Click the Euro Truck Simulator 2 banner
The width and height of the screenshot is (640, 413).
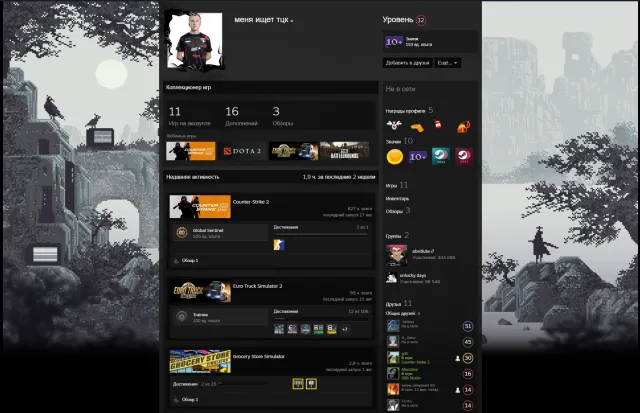[x=200, y=291]
